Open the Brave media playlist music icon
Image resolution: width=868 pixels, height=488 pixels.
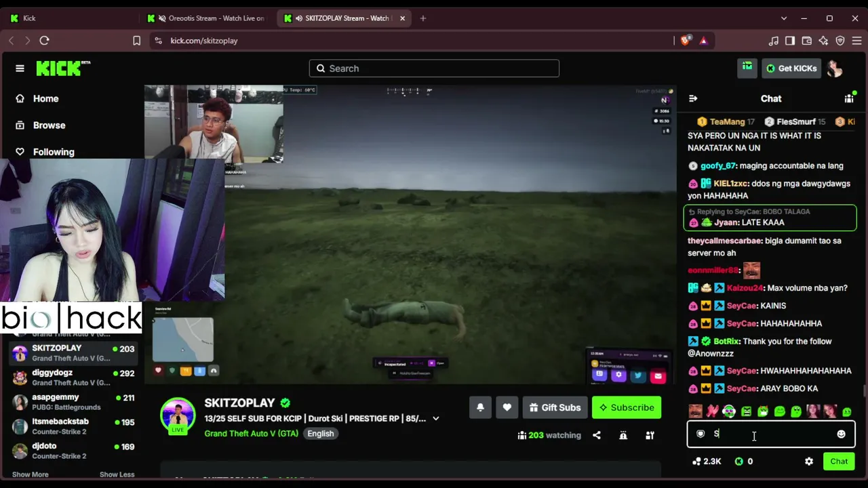coord(774,41)
